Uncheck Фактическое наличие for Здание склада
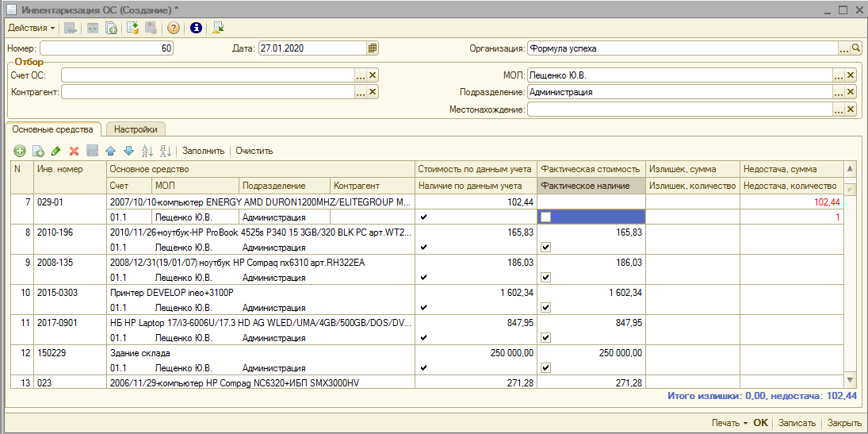The height and width of the screenshot is (434, 868). (546, 368)
